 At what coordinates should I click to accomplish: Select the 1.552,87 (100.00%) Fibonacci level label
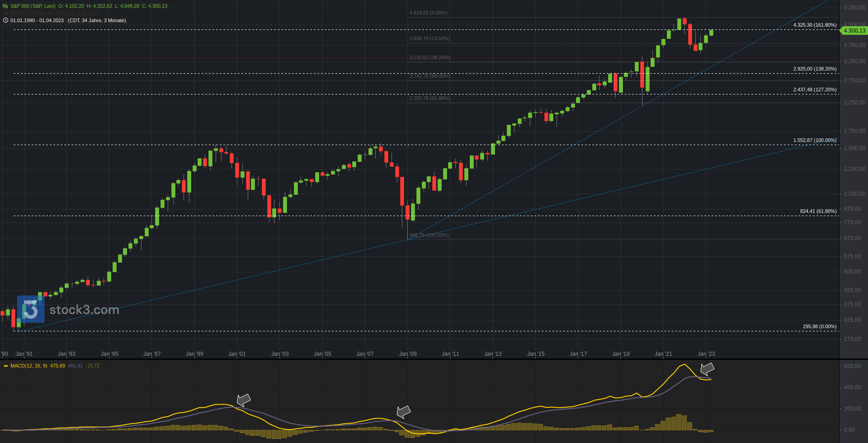815,140
